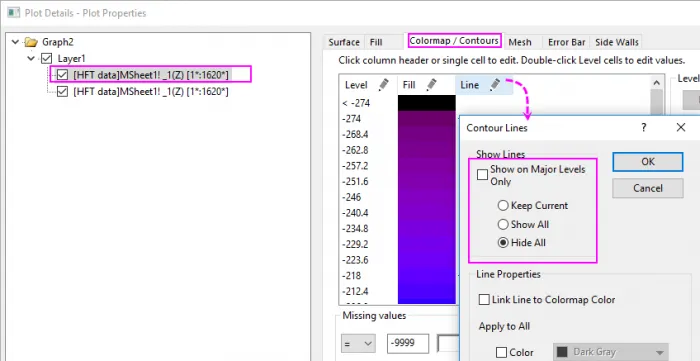
Task: Confirm with the OK button
Action: (648, 162)
